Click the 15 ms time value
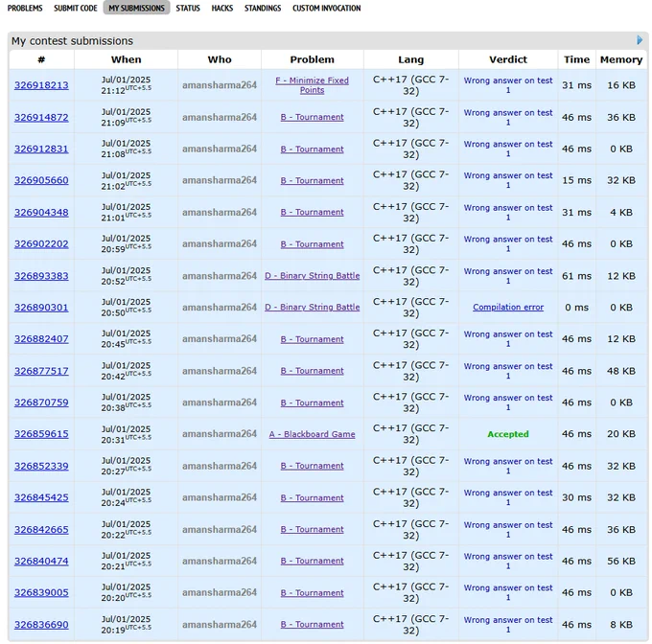652x644 pixels. pos(577,180)
